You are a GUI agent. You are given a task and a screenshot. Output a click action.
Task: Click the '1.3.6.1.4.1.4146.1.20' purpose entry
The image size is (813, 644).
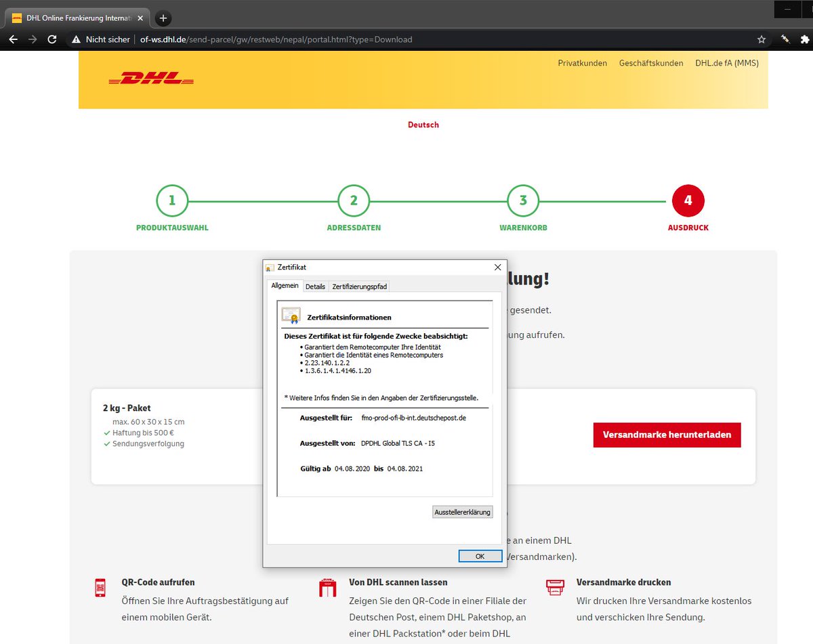pos(338,371)
